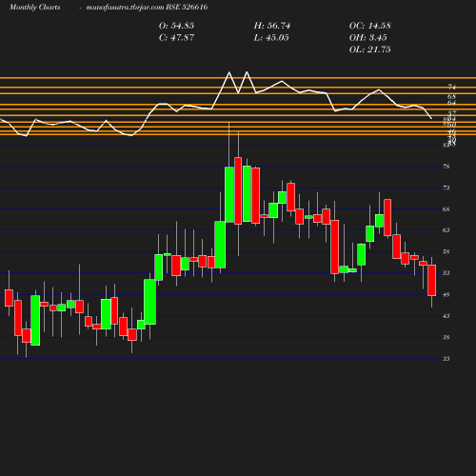Click the 53 price axis label
Screen dimensions: 476x476
tap(446, 273)
